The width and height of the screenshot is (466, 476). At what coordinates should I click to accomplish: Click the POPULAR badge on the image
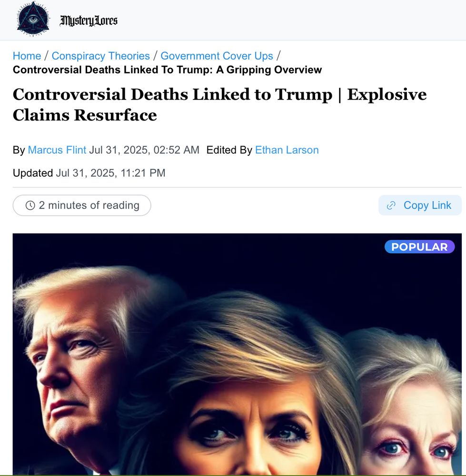point(419,247)
